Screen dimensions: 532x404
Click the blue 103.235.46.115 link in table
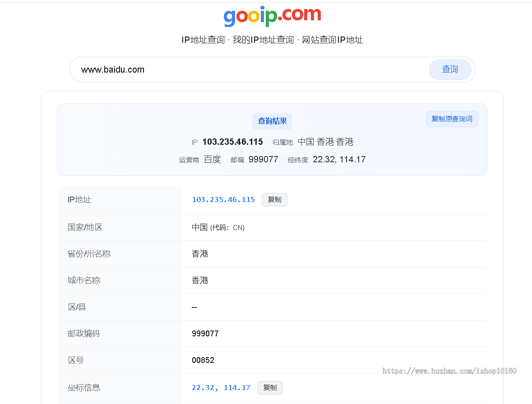pos(223,200)
